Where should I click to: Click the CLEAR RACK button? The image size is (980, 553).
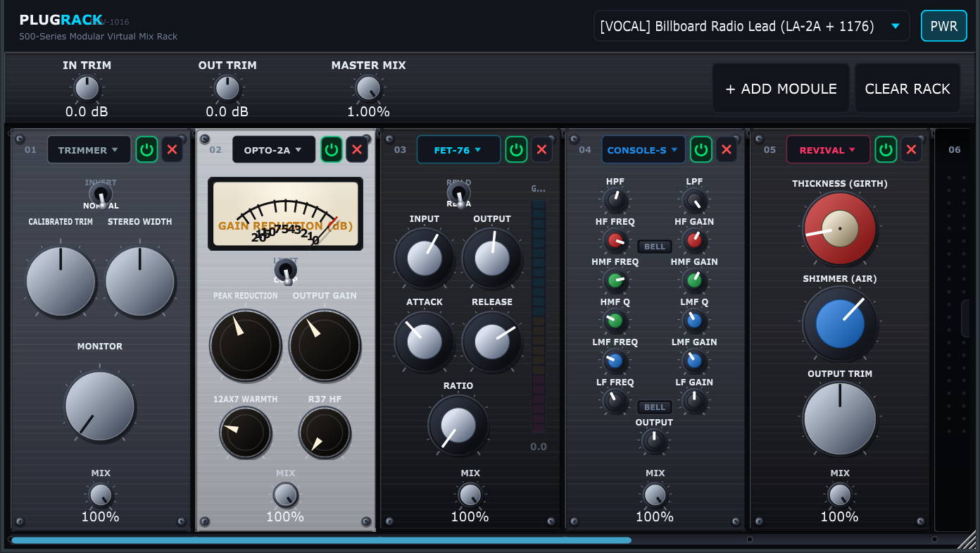point(907,89)
